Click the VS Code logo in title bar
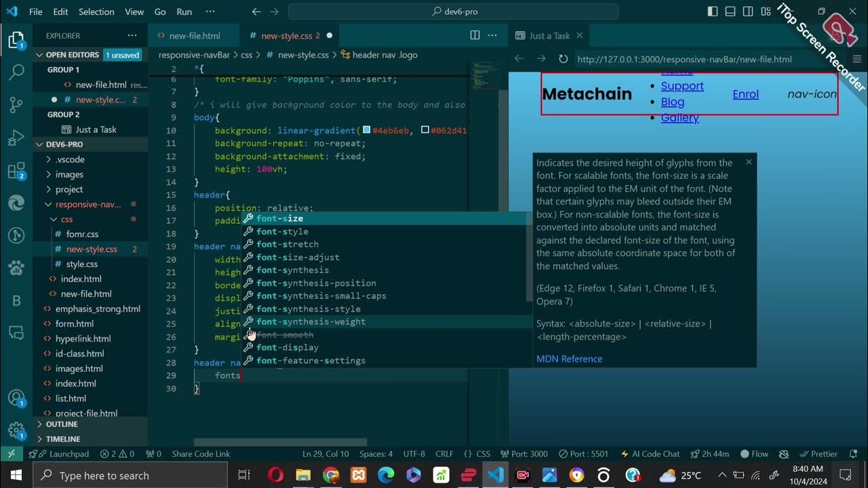Screen dimensions: 868x488 [x=12, y=12]
